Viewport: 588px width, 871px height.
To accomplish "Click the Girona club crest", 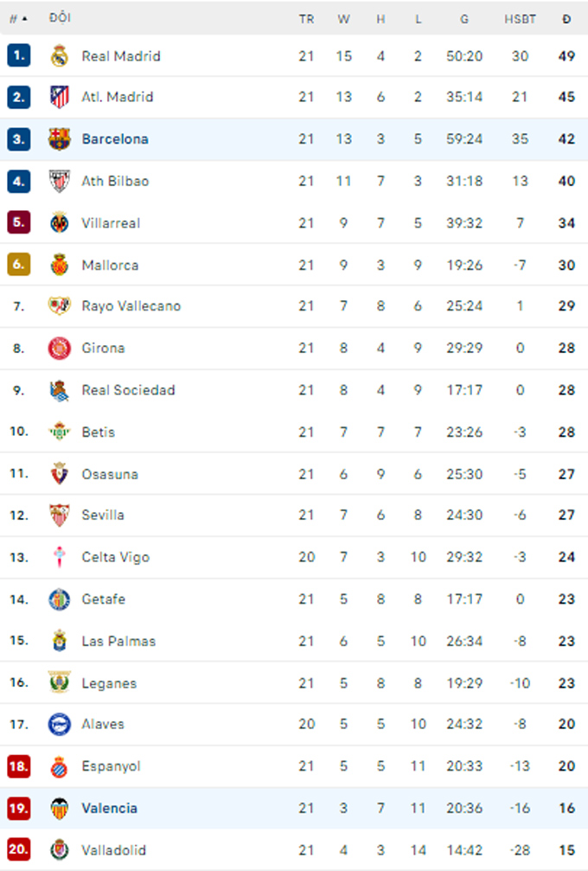I will coord(60,349).
